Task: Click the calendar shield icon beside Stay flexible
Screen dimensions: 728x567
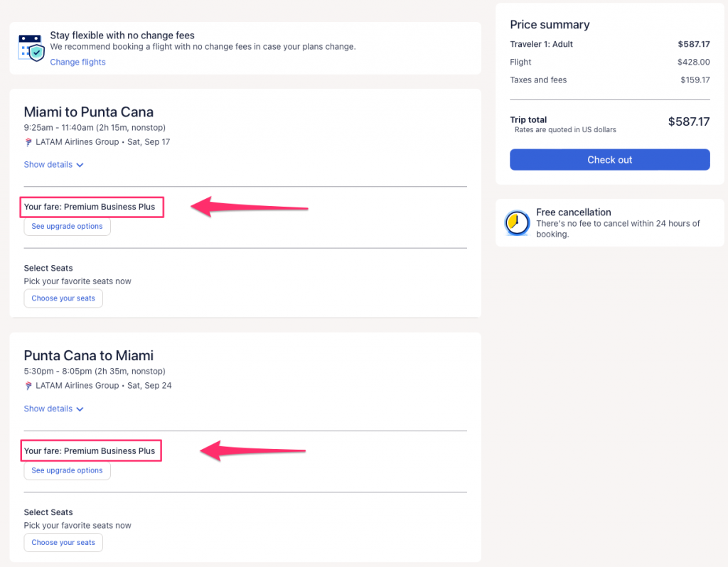Action: coord(31,48)
